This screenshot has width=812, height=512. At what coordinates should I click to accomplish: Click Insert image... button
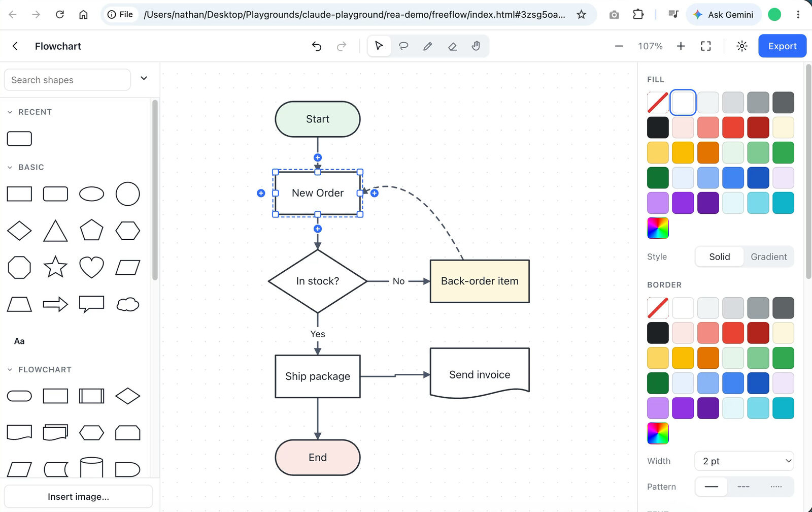(78, 497)
